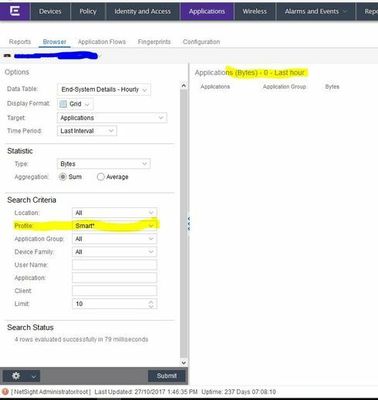Click the red alarm status icon

(x=5, y=392)
